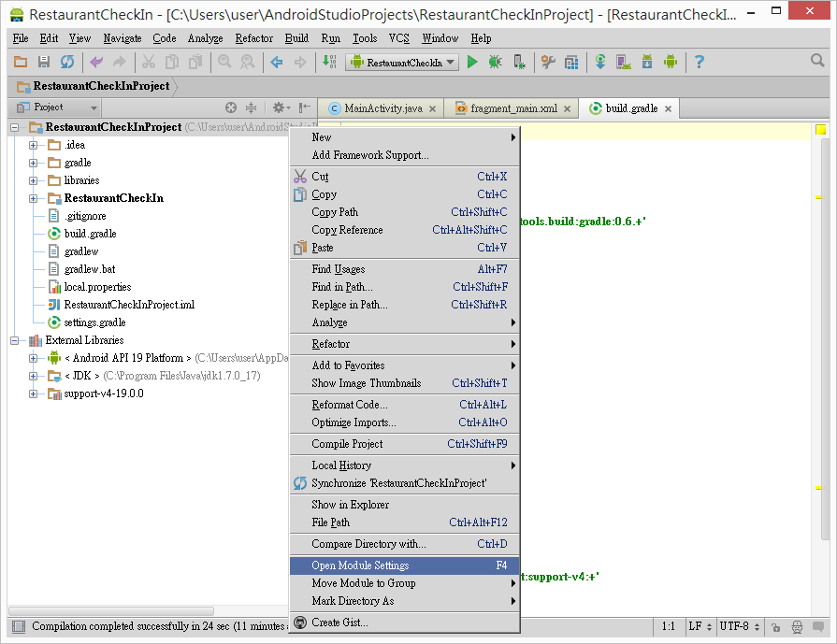Toggle the lock read-only status icon
The height and width of the screenshot is (644, 837).
pos(777,626)
